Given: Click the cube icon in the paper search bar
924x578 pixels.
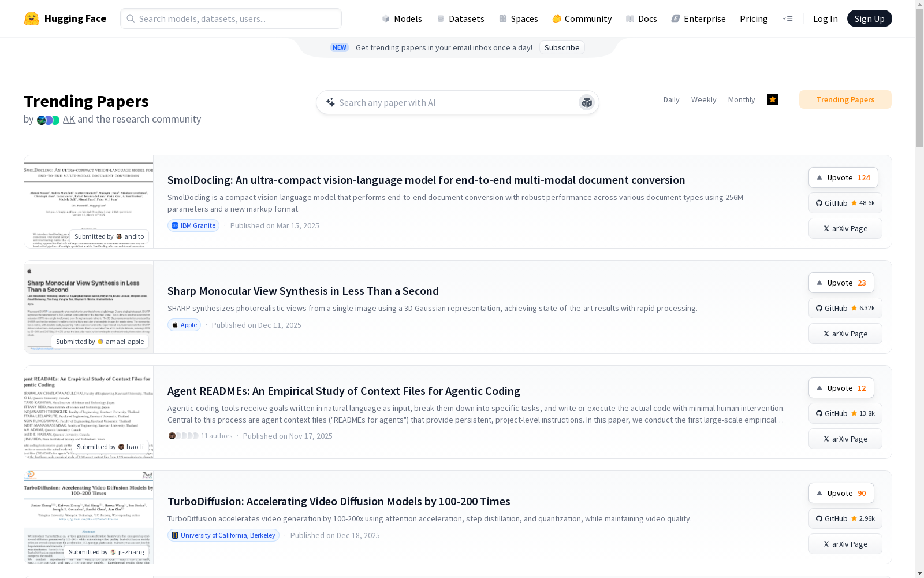Looking at the screenshot, I should point(587,102).
